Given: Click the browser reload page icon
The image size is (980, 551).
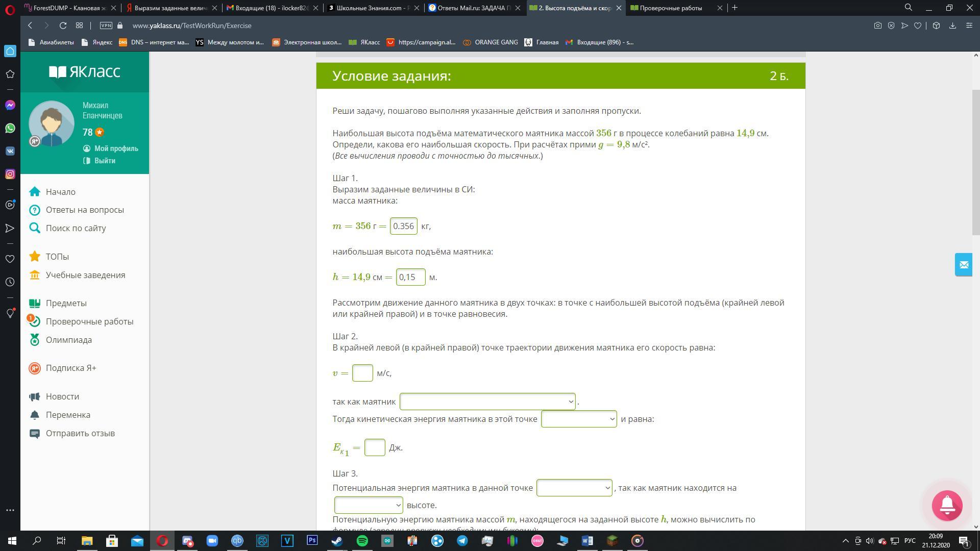Looking at the screenshot, I should (63, 26).
